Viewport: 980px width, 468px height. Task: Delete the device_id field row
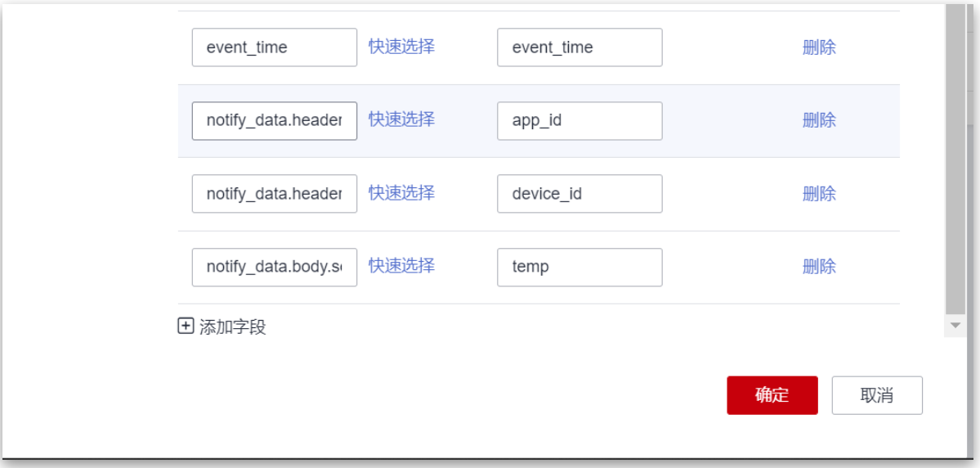pyautogui.click(x=819, y=194)
